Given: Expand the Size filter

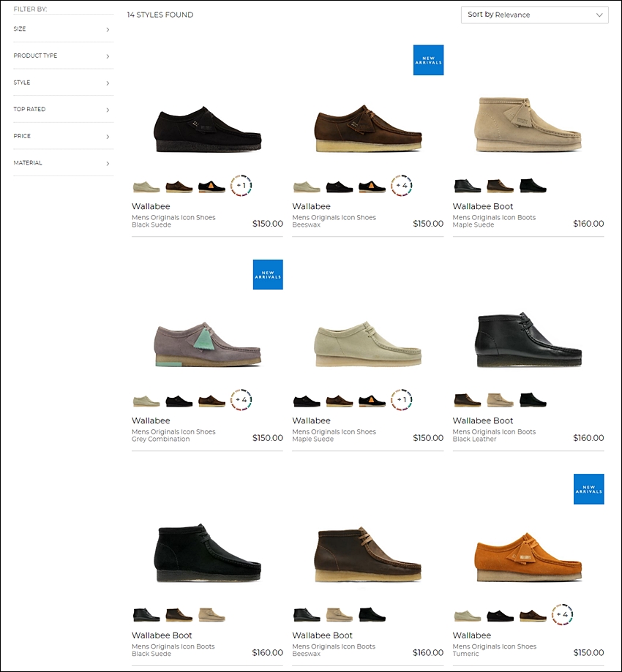Looking at the screenshot, I should 64,29.
